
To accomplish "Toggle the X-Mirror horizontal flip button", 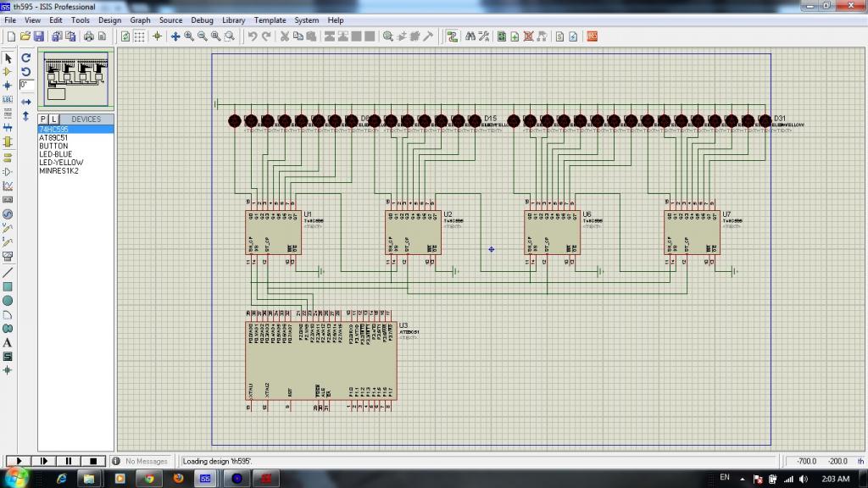I will point(26,102).
